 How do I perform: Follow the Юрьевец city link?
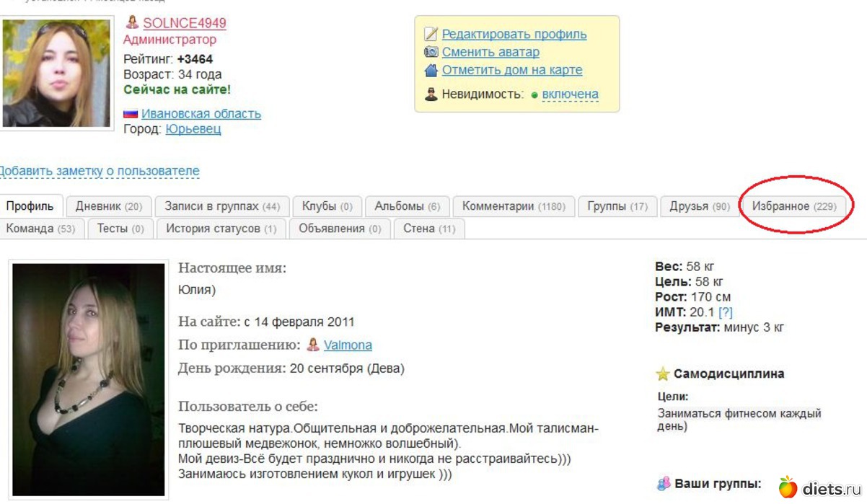pyautogui.click(x=193, y=129)
